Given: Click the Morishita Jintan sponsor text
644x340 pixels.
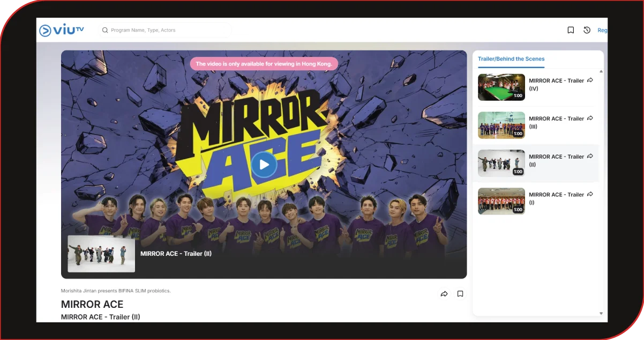Looking at the screenshot, I should pyautogui.click(x=116, y=291).
